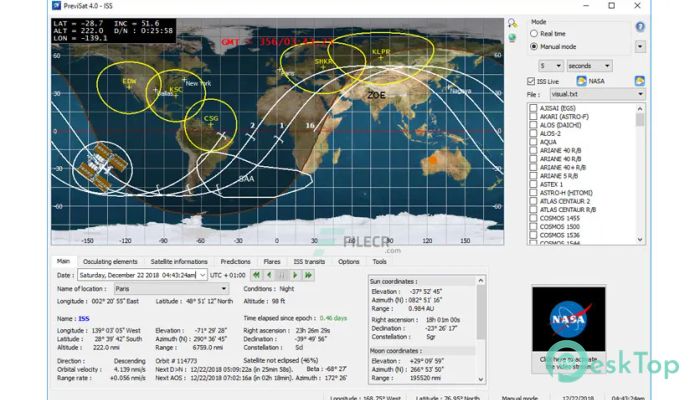Check the COSMOS 1455 satellite
The image size is (700, 400).
tap(533, 218)
